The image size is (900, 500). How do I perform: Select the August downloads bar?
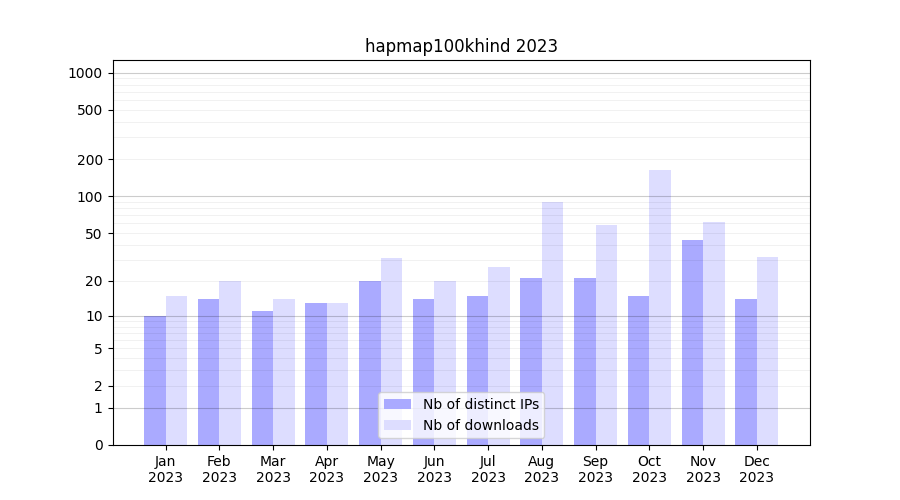click(x=552, y=300)
